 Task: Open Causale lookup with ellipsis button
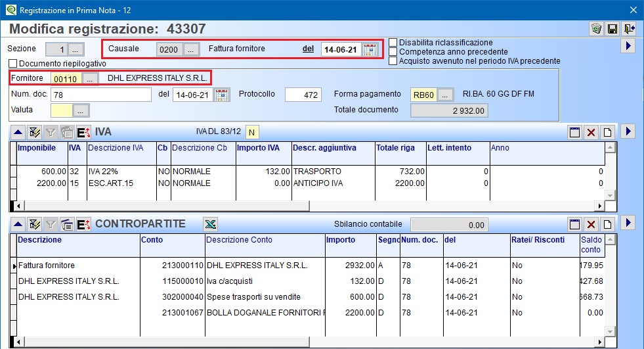[x=191, y=49]
